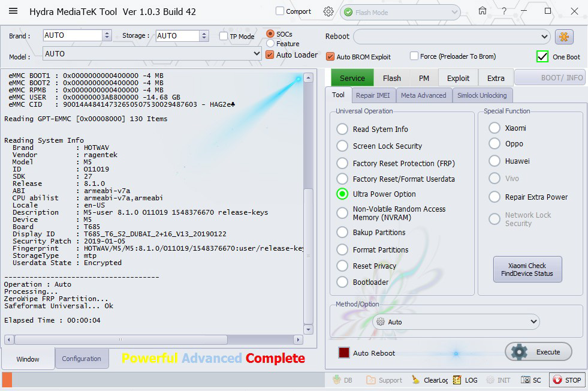This screenshot has height=391, width=588.
Task: Open the LOG file viewer
Action: point(465,380)
